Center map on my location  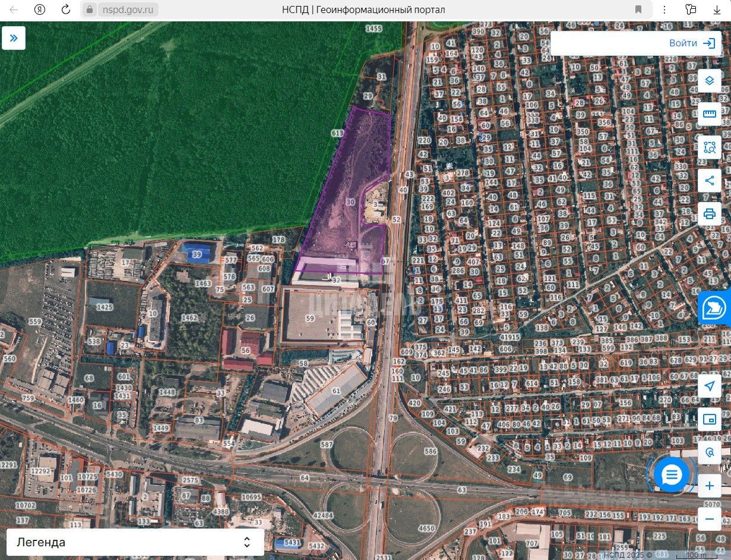[x=709, y=386]
